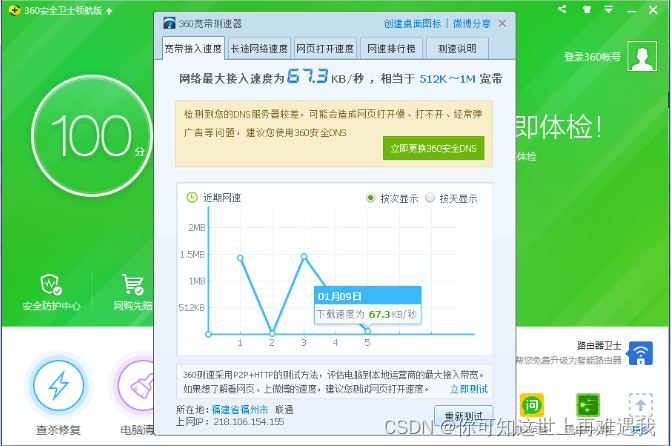Select 按次显示 radio button
The image size is (671, 446).
(x=371, y=198)
